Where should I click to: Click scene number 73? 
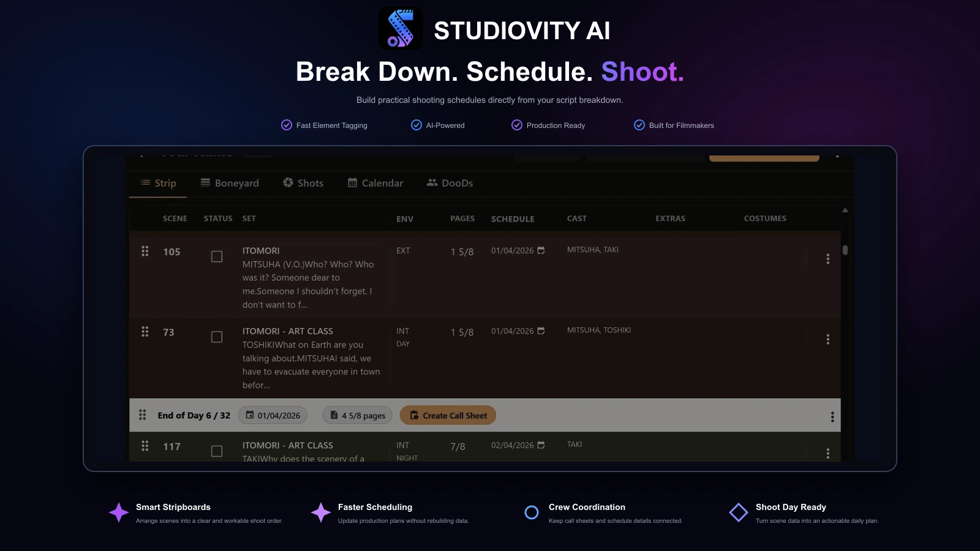coord(168,332)
